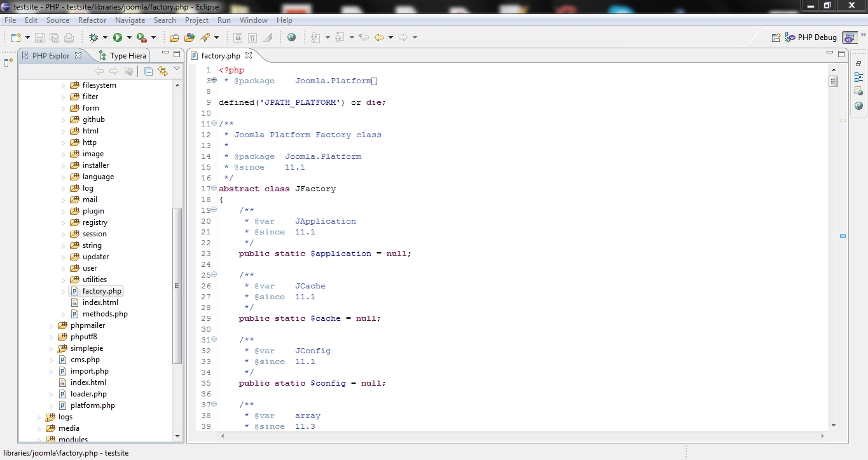
Task: Click the Open Web Browser globe icon
Action: point(291,37)
